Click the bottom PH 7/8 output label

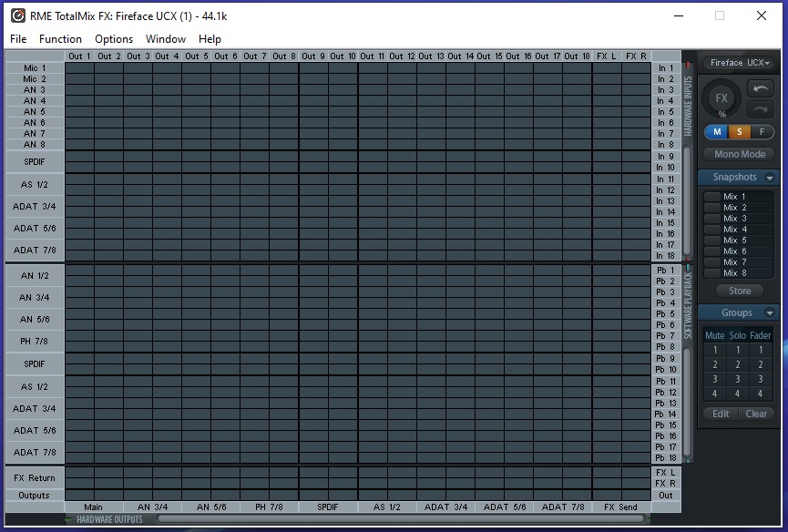(x=270, y=506)
